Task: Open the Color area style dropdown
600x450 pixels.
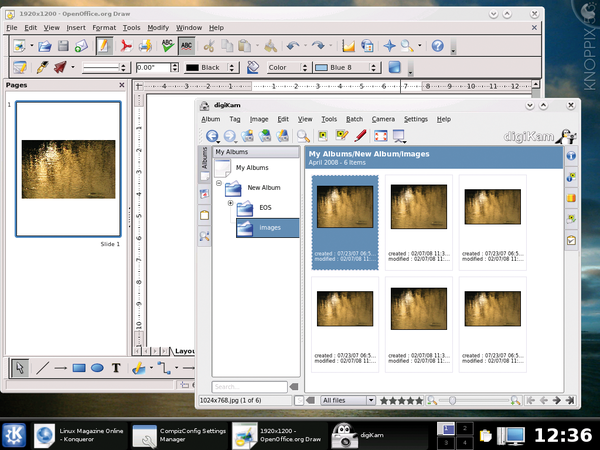Action: click(288, 68)
